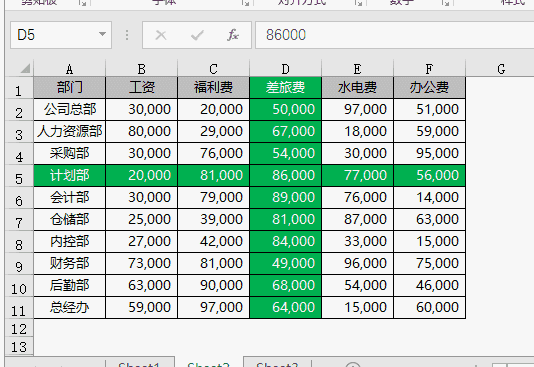
Task: Click the formula bar showing 86000
Action: [x=394, y=35]
